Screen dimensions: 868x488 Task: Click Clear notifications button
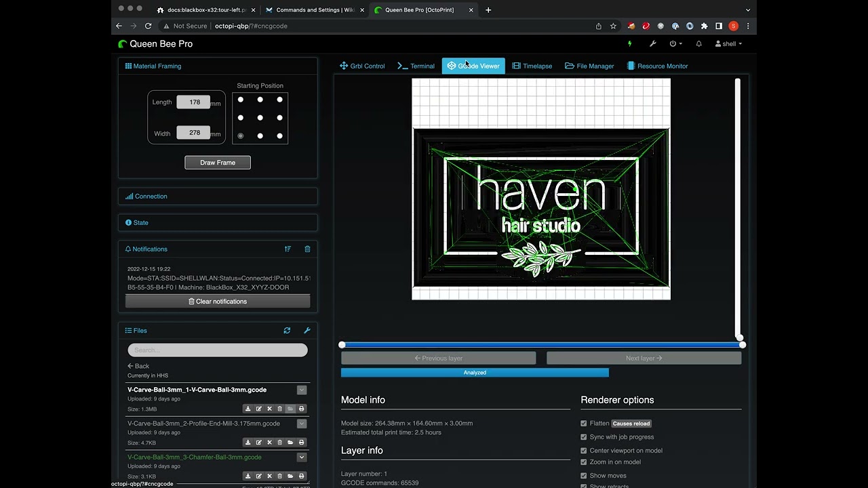pos(218,302)
